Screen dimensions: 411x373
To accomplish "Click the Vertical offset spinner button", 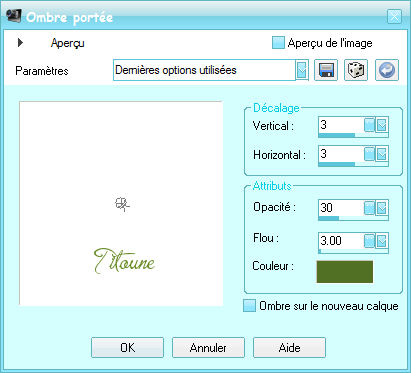I will pyautogui.click(x=369, y=125).
